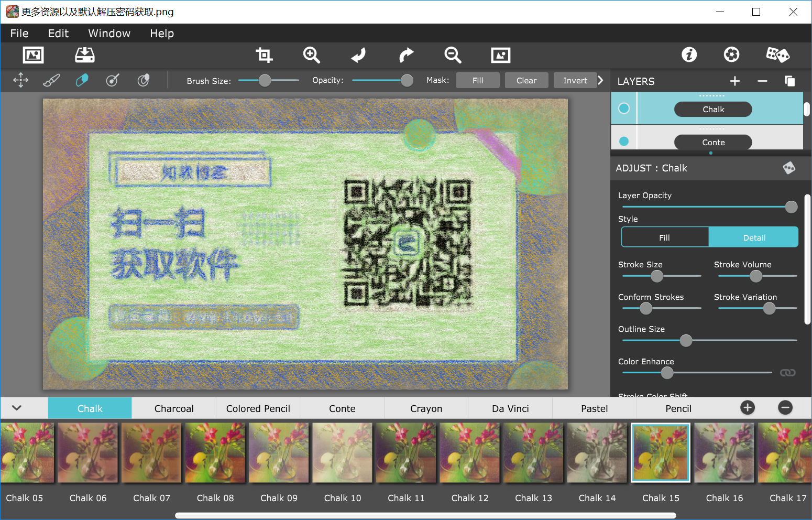
Task: Choose the Chalk 15 preset thumbnail
Action: pos(661,453)
